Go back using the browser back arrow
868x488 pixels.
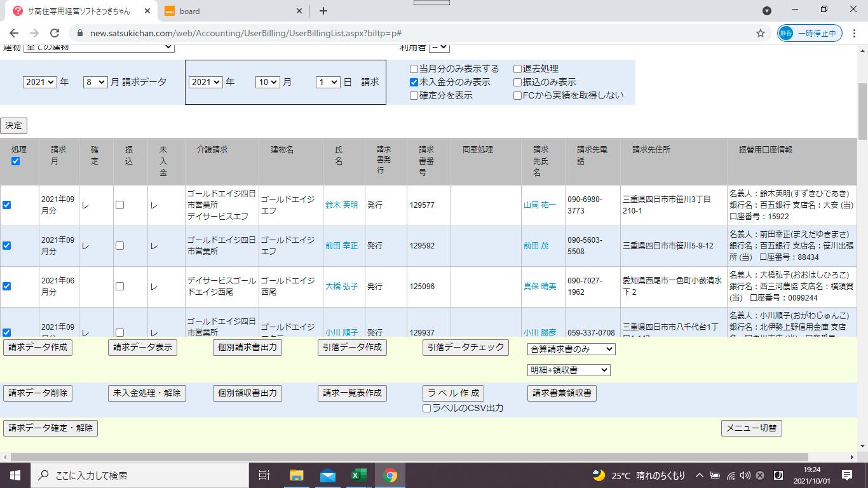[x=15, y=33]
